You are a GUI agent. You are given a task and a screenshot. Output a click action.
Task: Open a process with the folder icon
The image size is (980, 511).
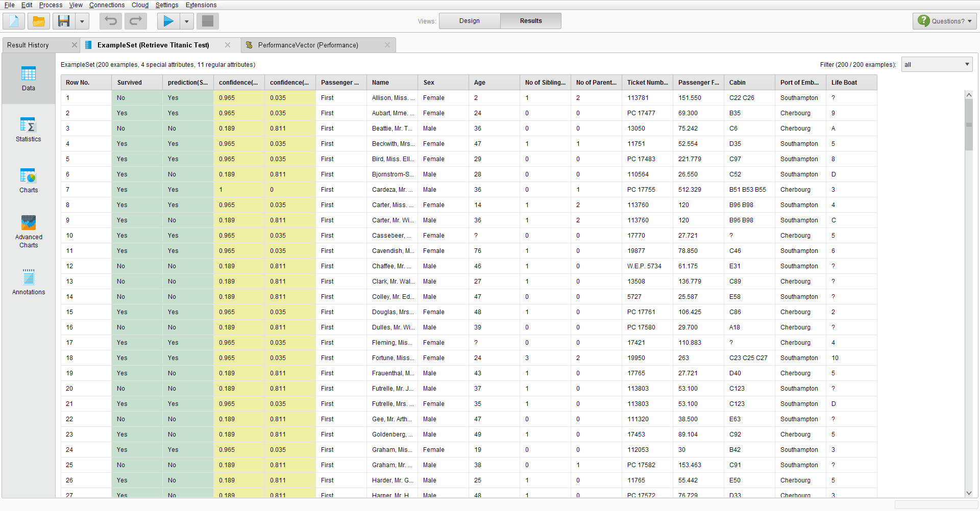pos(39,21)
